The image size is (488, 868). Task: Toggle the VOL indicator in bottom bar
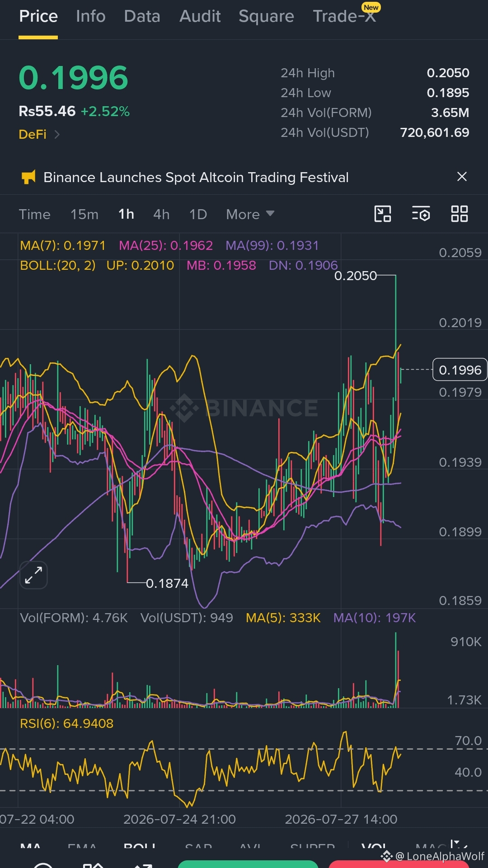coord(374,847)
